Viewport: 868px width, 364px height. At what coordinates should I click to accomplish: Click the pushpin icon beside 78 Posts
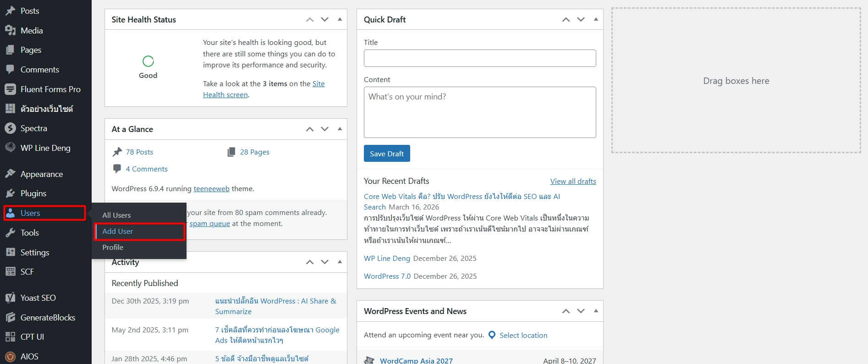(x=117, y=152)
